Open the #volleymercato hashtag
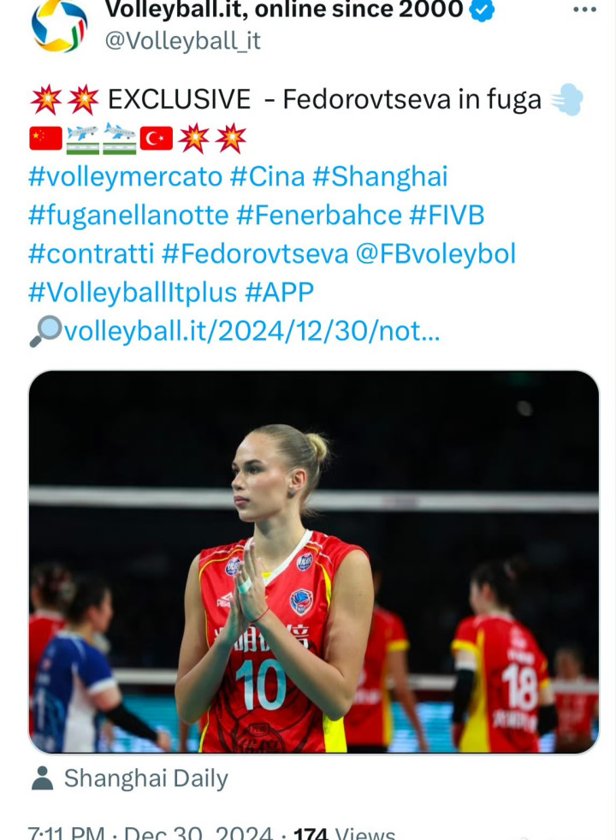Screen dimensions: 616x840 coord(126,177)
